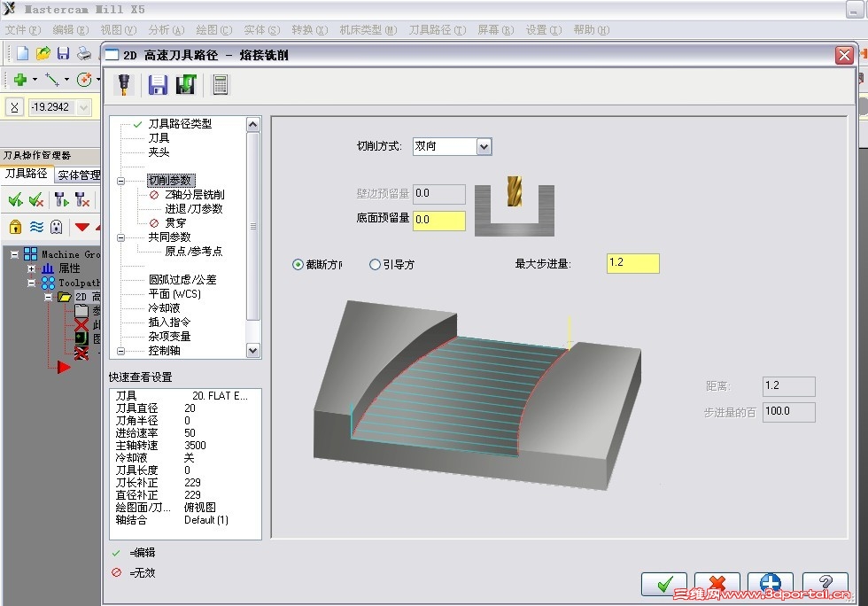
Task: Click regenerate dirty operations icon
Action: tap(82, 199)
